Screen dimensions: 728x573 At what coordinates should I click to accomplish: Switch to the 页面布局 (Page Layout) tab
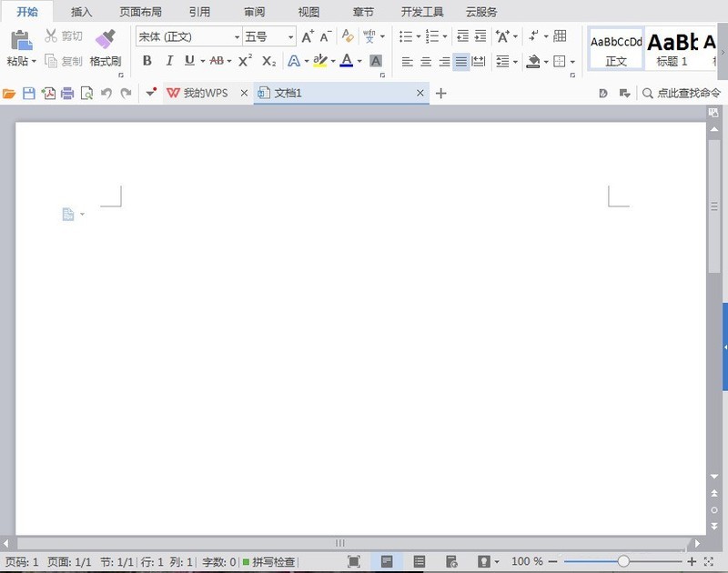tap(141, 12)
